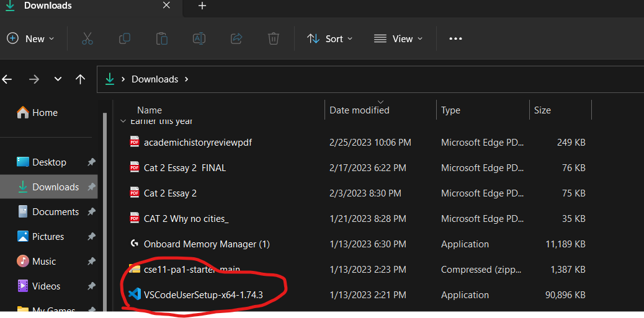Viewport: 644px width, 318px height.
Task: Click the Delete trash can icon
Action: (x=273, y=38)
